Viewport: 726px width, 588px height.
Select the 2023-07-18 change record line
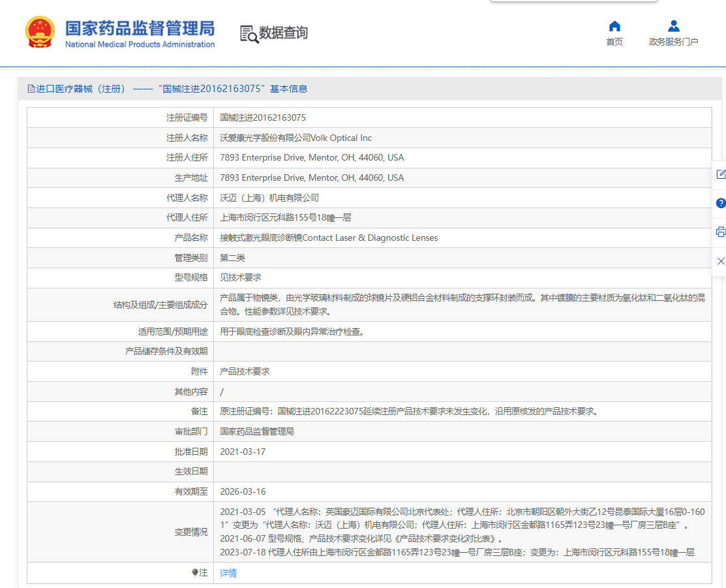pyautogui.click(x=457, y=552)
